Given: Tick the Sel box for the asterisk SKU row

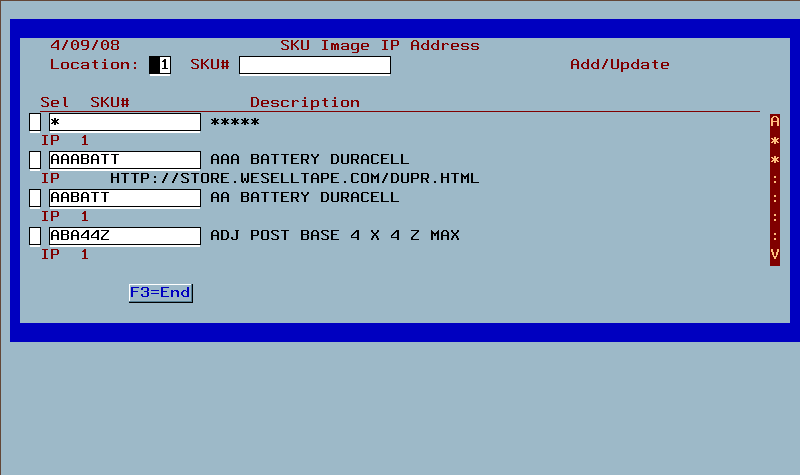Looking at the screenshot, I should pyautogui.click(x=35, y=122).
